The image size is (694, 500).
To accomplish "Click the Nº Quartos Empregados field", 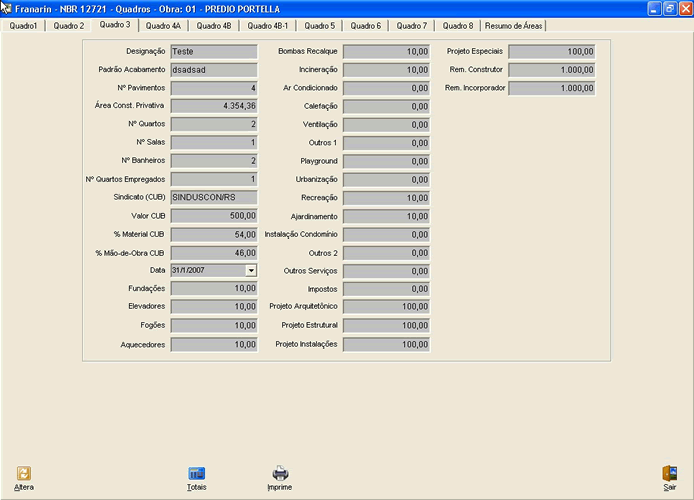I will click(x=214, y=179).
